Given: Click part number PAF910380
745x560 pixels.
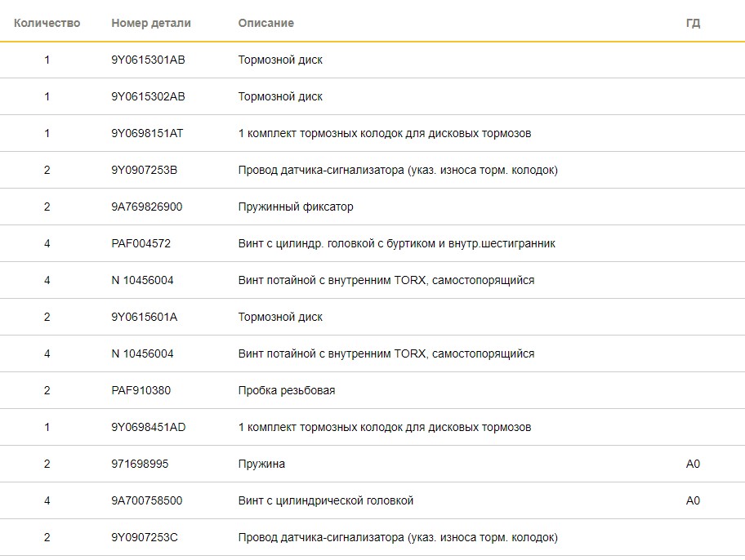Looking at the screenshot, I should tap(141, 390).
